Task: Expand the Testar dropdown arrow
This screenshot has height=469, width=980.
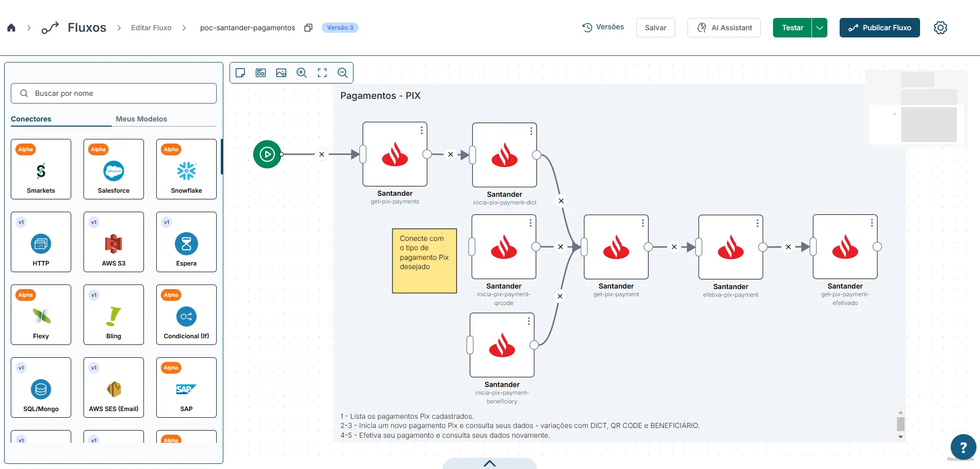Action: 820,28
